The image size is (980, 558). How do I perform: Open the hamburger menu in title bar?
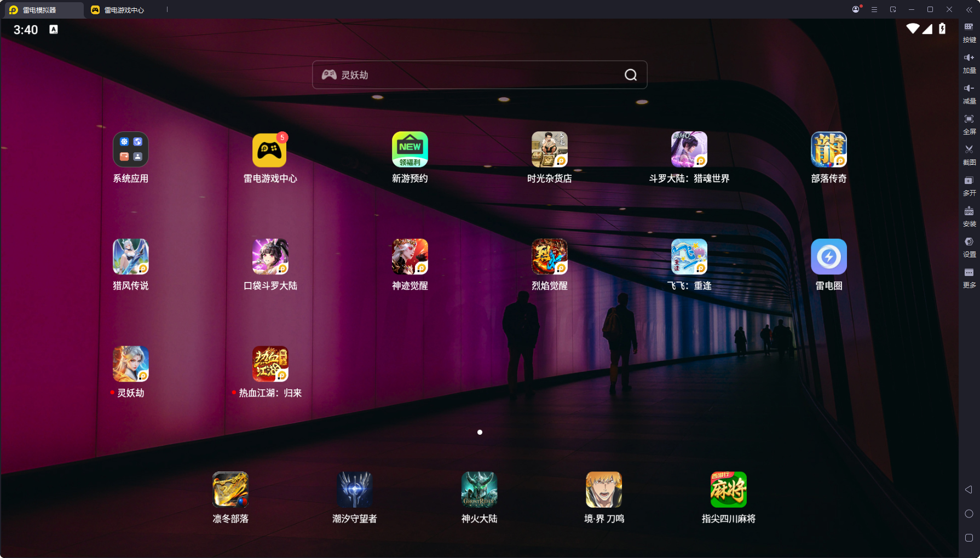tap(874, 9)
